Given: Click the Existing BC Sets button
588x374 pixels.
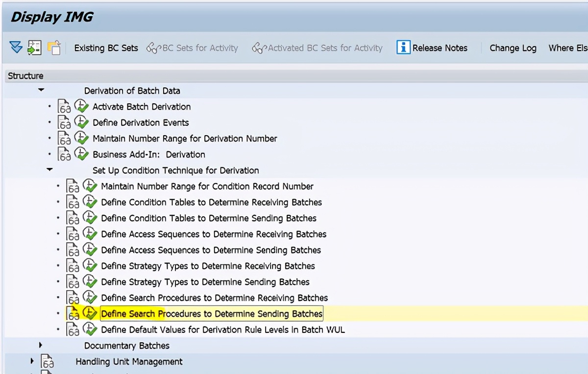Looking at the screenshot, I should click(x=106, y=47).
